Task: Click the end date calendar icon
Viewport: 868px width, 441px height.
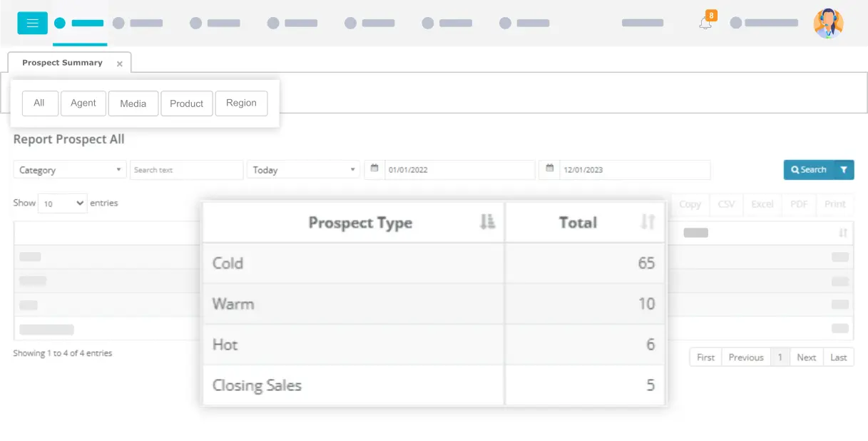Action: (x=549, y=169)
